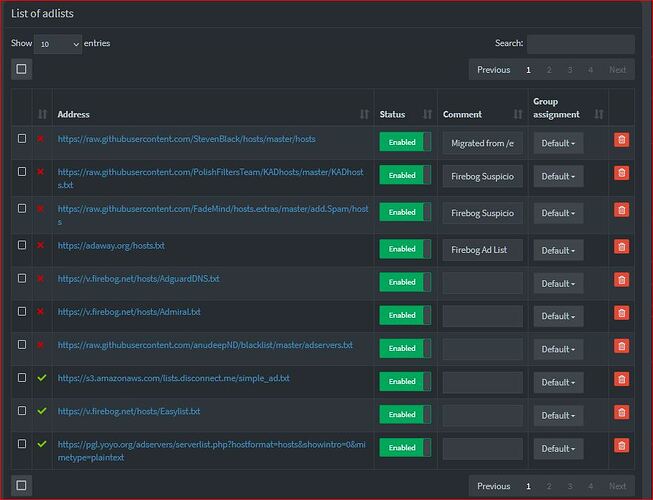Click Next in bottom pagination
The height and width of the screenshot is (500, 653).
click(x=617, y=486)
